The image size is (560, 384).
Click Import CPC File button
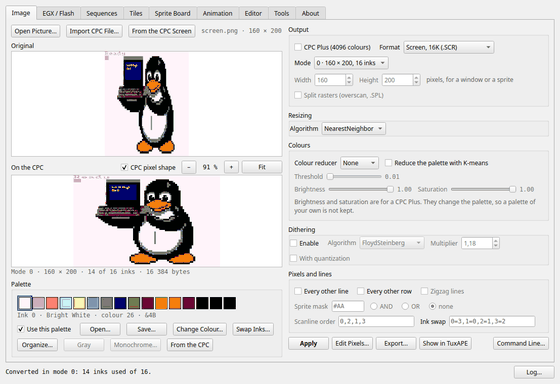click(94, 31)
